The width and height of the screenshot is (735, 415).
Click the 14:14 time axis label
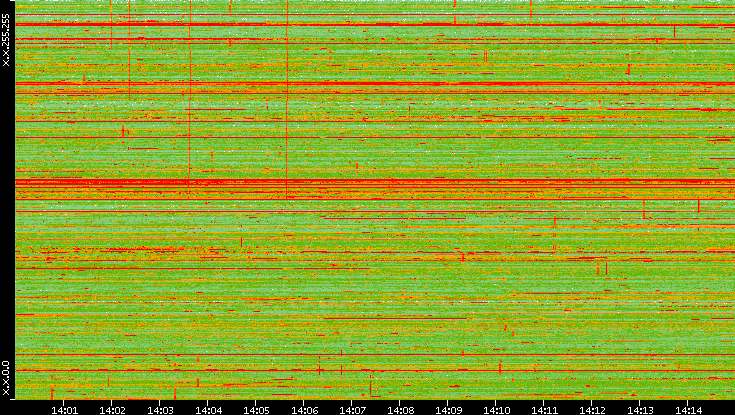pyautogui.click(x=688, y=410)
